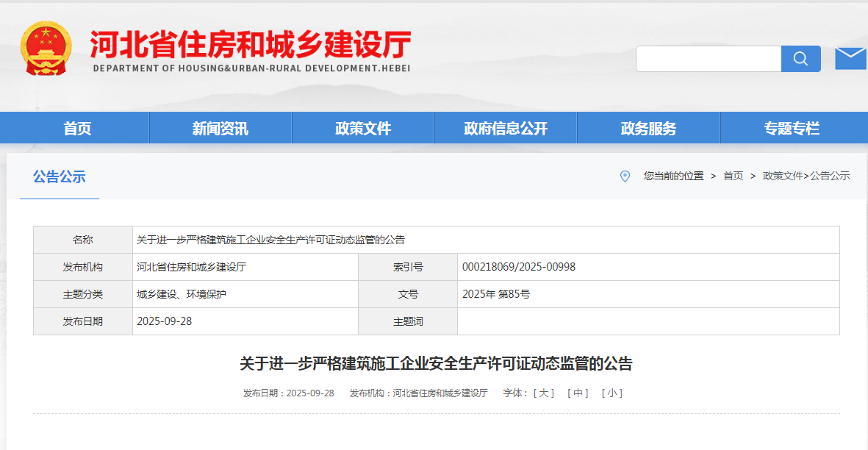Set font size to large 大
This screenshot has width=868, height=450.
coord(544,393)
